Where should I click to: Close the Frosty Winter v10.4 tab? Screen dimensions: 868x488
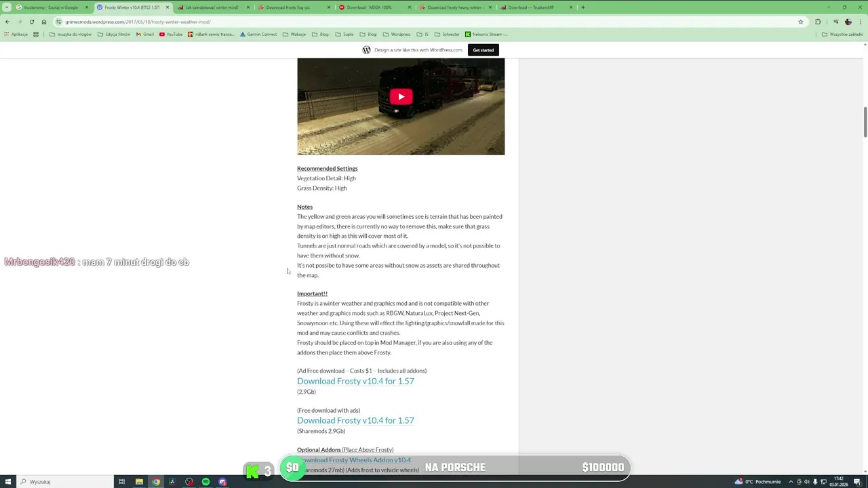click(x=167, y=7)
